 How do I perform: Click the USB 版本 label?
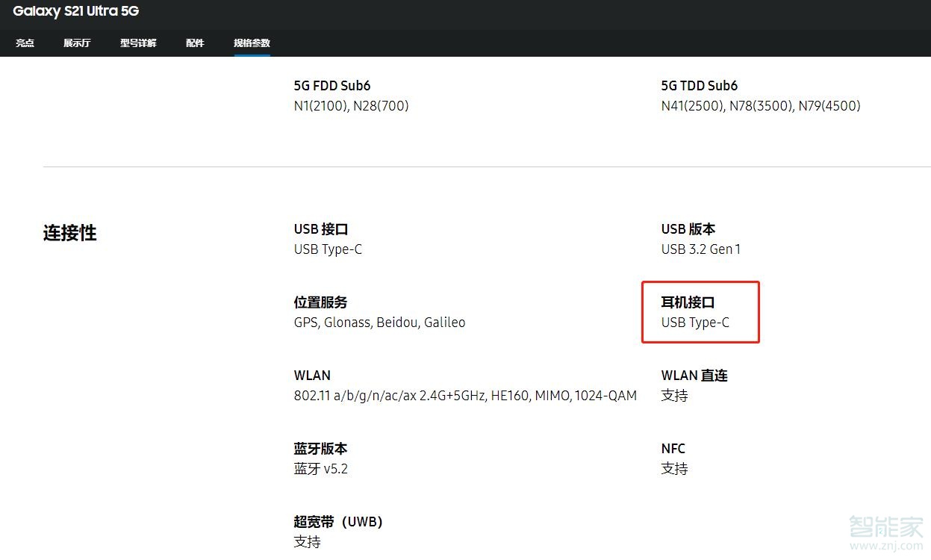[688, 229]
